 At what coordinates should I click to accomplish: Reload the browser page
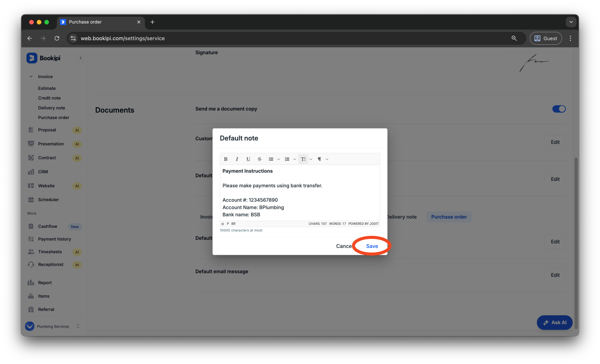click(57, 38)
